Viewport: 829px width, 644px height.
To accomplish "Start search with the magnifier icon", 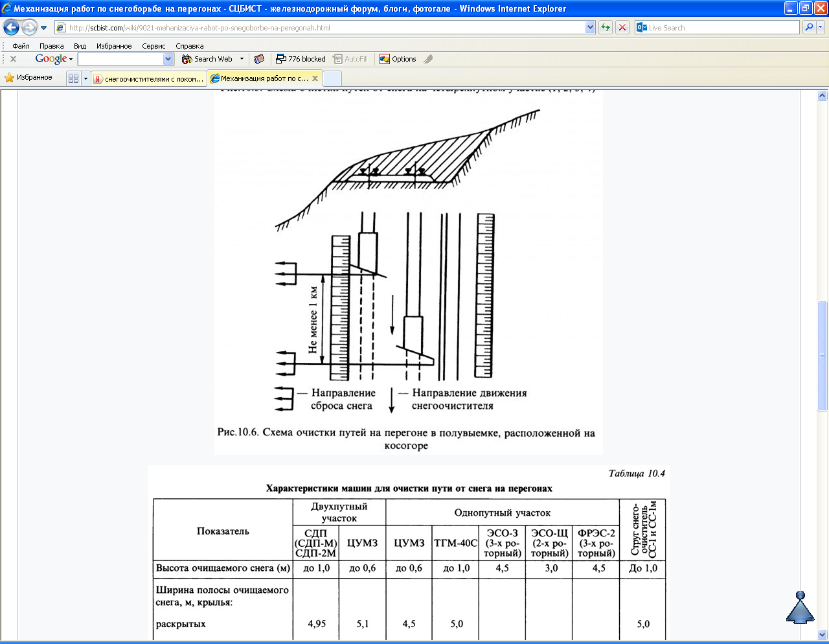I will pos(809,28).
